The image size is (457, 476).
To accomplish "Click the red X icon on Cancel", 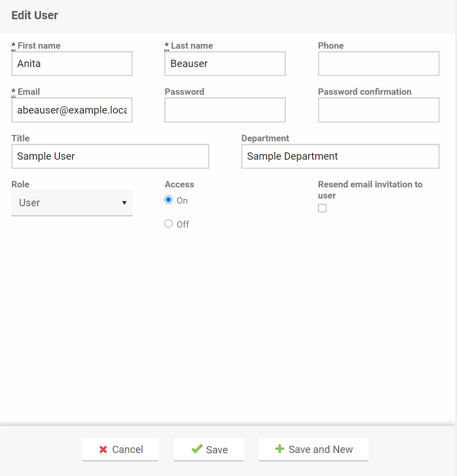I will tap(103, 450).
